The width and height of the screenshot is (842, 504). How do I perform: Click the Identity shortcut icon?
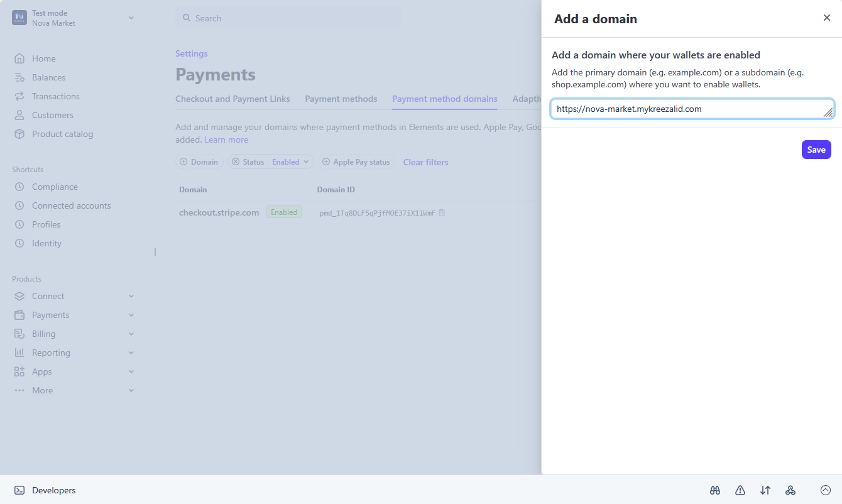click(19, 243)
